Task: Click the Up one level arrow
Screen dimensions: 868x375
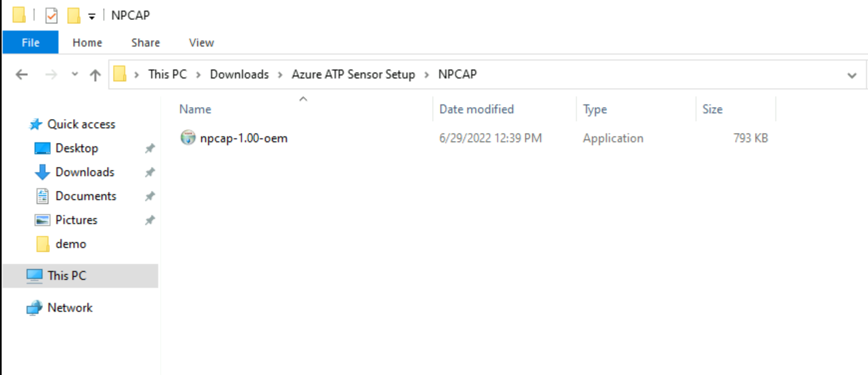Action: tap(95, 75)
